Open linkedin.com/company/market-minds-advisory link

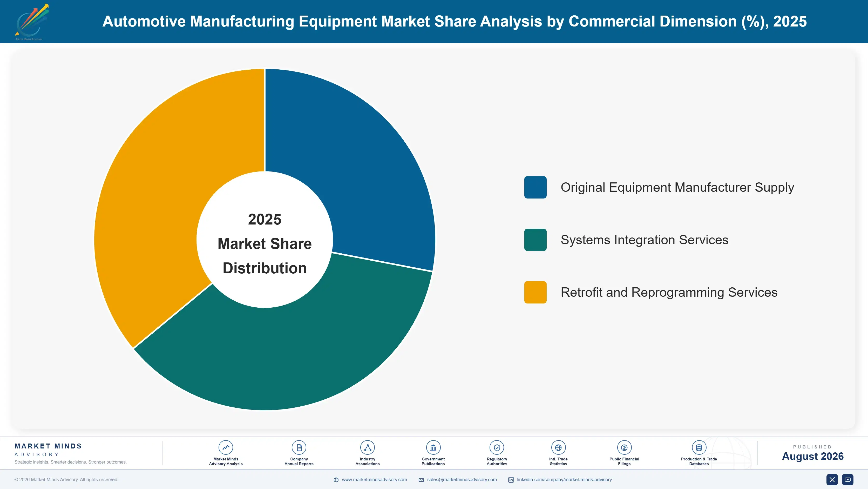(x=564, y=480)
